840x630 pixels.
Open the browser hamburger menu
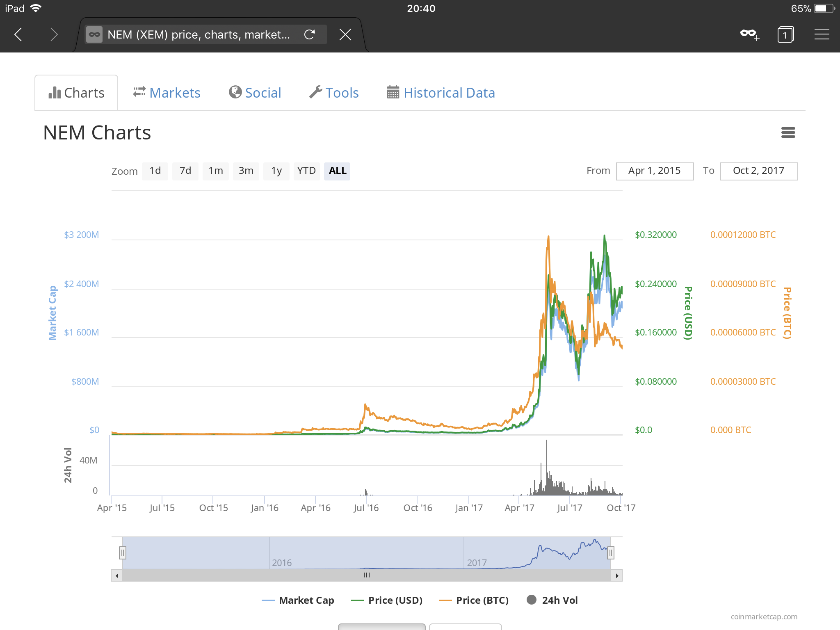[822, 34]
